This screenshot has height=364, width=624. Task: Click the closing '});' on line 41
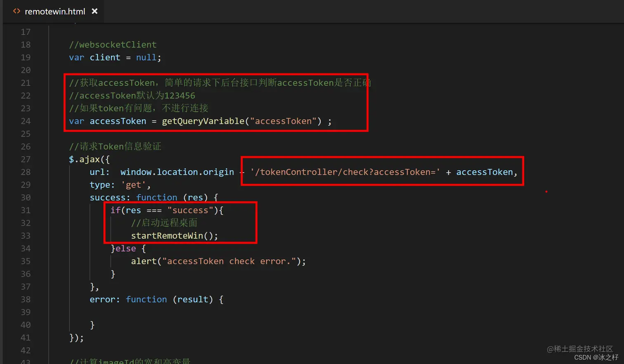(x=76, y=338)
